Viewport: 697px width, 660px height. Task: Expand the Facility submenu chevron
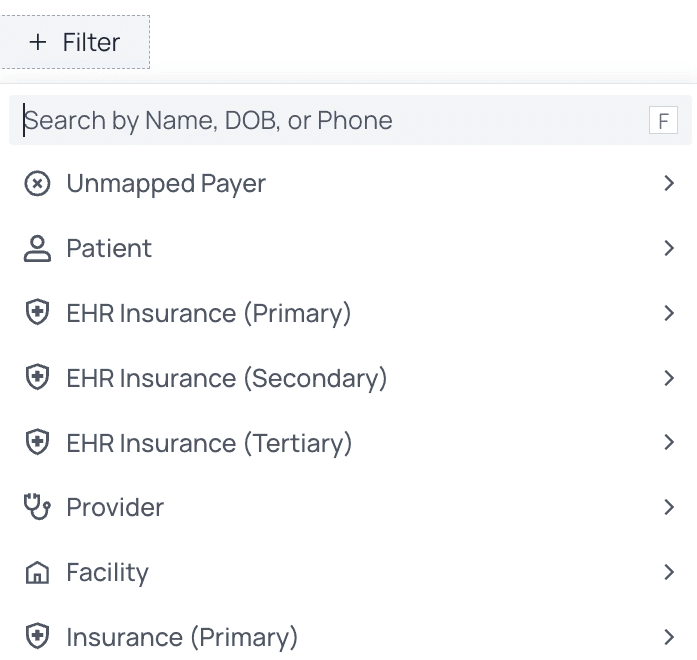pyautogui.click(x=669, y=573)
